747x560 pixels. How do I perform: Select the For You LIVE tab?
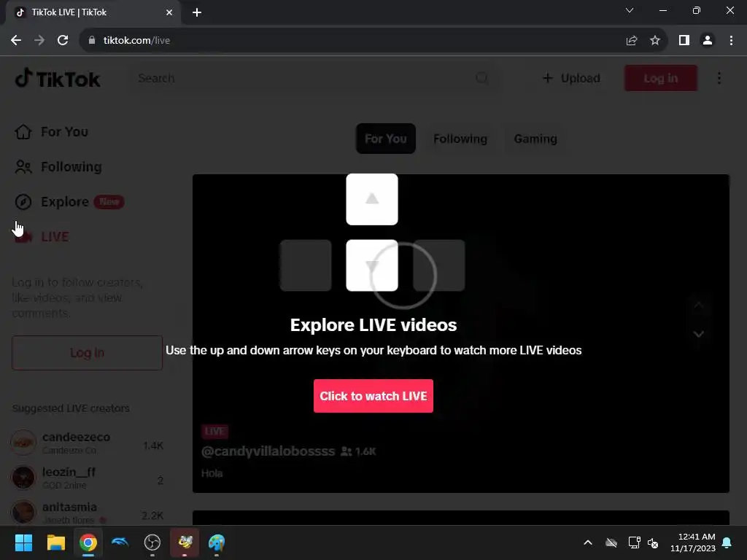click(385, 139)
